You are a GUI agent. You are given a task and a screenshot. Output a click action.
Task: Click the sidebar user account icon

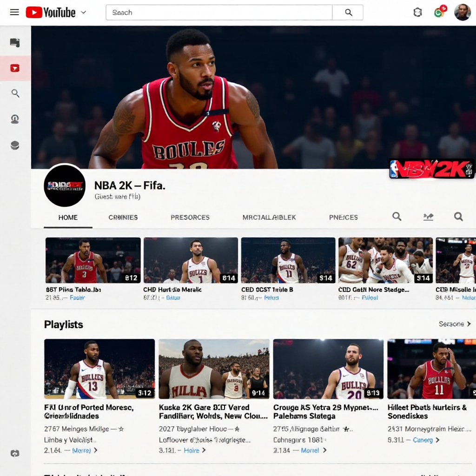click(15, 119)
